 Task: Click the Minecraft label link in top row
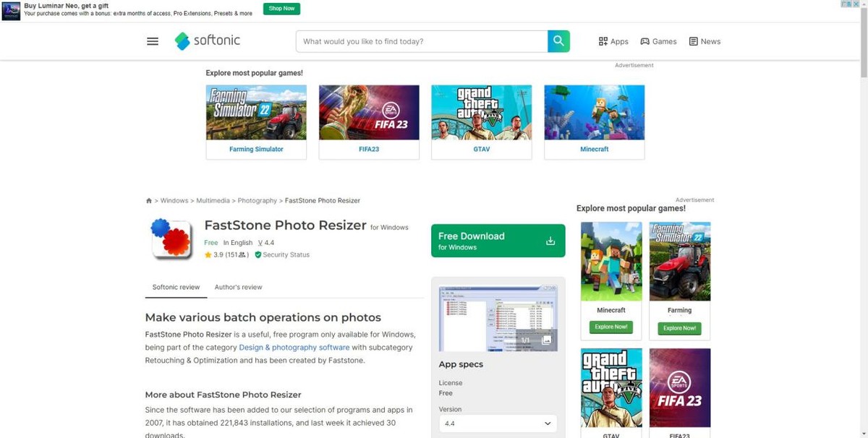(595, 149)
